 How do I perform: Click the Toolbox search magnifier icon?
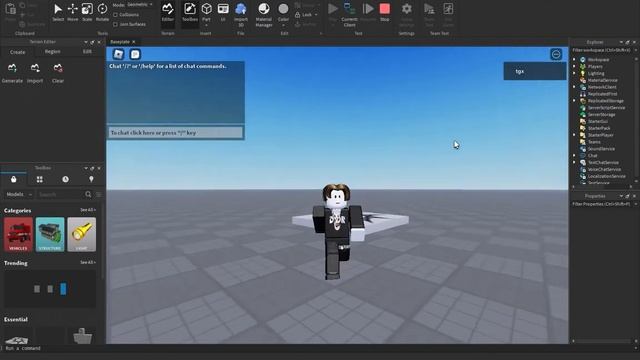tap(88, 194)
